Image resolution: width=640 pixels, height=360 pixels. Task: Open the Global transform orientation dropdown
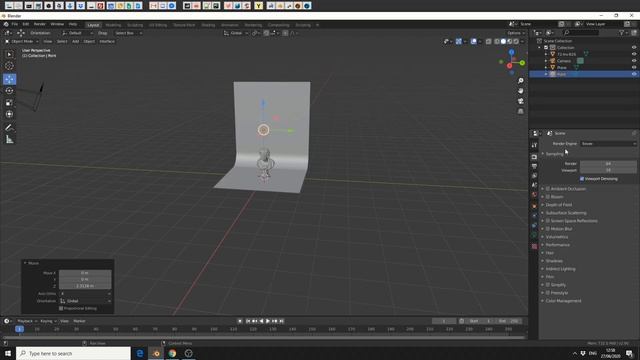236,33
